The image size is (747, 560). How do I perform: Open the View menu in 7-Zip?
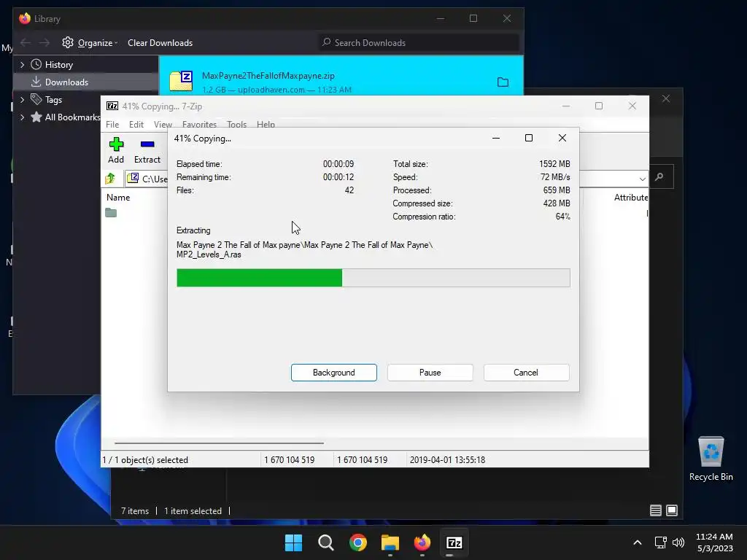coord(163,124)
